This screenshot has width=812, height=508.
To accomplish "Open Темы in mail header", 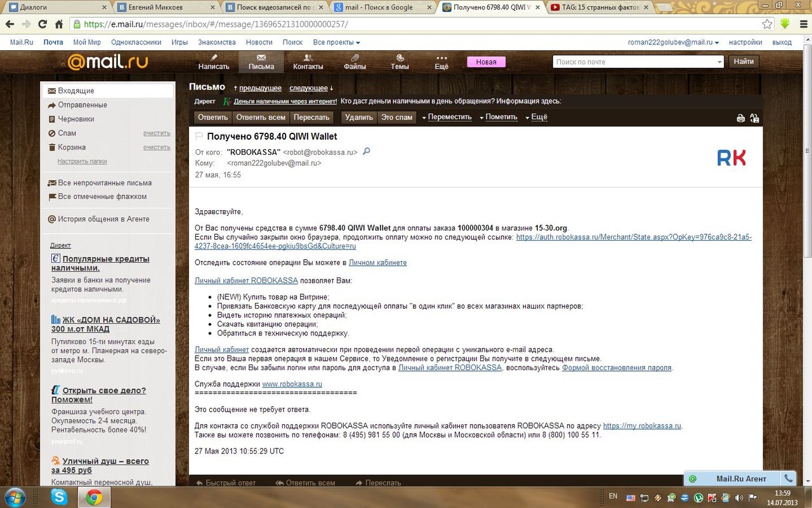I will coord(400,62).
